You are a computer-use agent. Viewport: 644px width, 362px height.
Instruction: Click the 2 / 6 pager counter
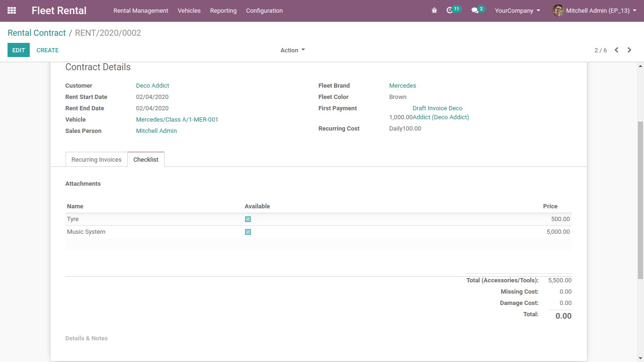(x=601, y=50)
